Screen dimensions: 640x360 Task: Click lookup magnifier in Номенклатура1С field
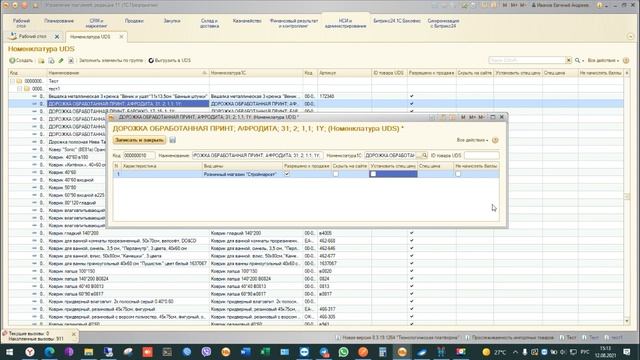tap(424, 156)
